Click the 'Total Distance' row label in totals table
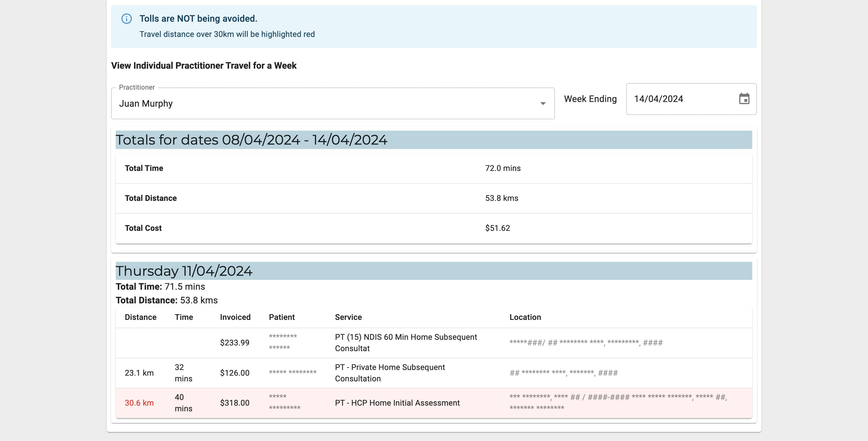Image resolution: width=868 pixels, height=441 pixels. click(151, 198)
